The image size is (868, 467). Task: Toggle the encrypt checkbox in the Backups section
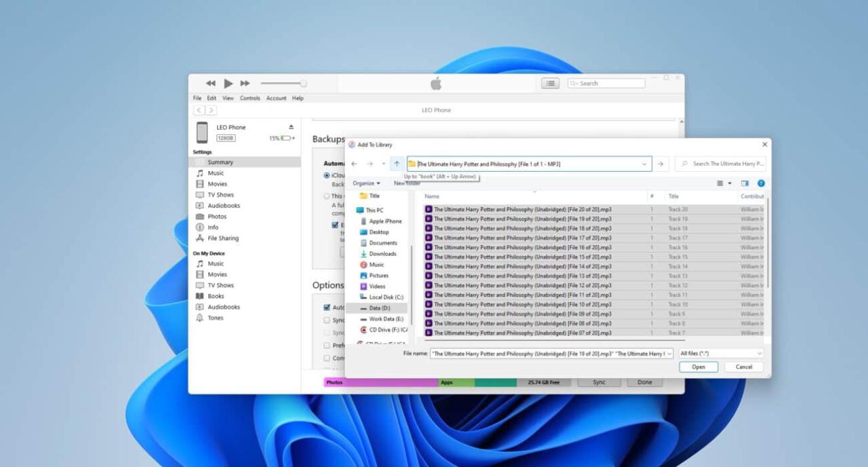point(335,225)
